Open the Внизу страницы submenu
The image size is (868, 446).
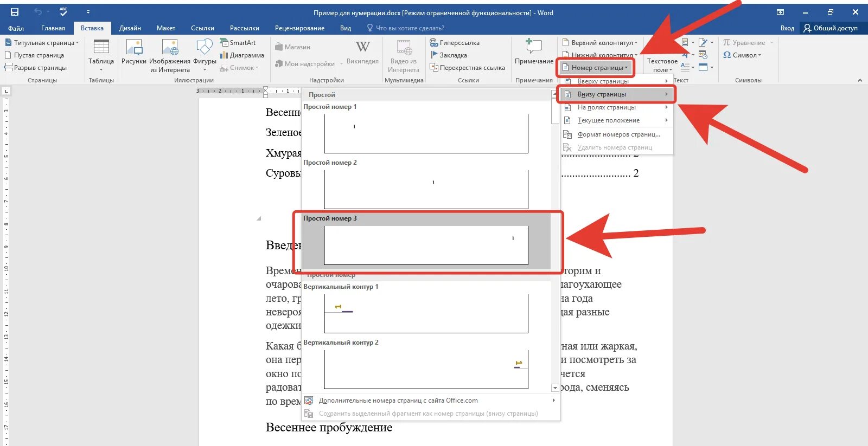click(x=616, y=94)
